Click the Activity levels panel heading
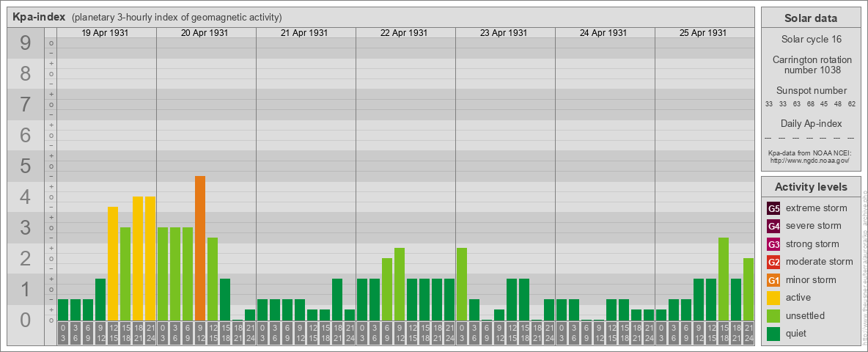Screen dimensions: 868x352 pos(811,187)
